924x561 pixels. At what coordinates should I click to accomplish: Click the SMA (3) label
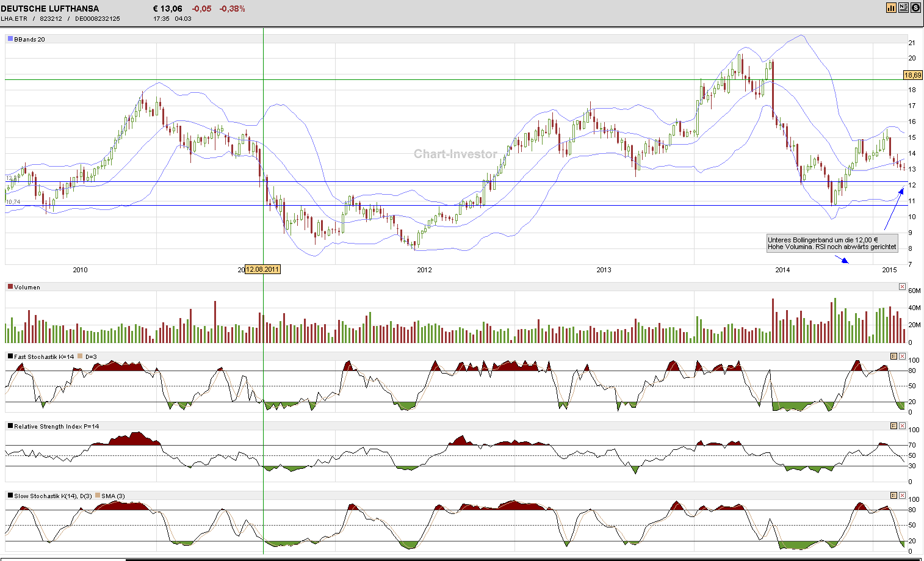click(x=114, y=496)
